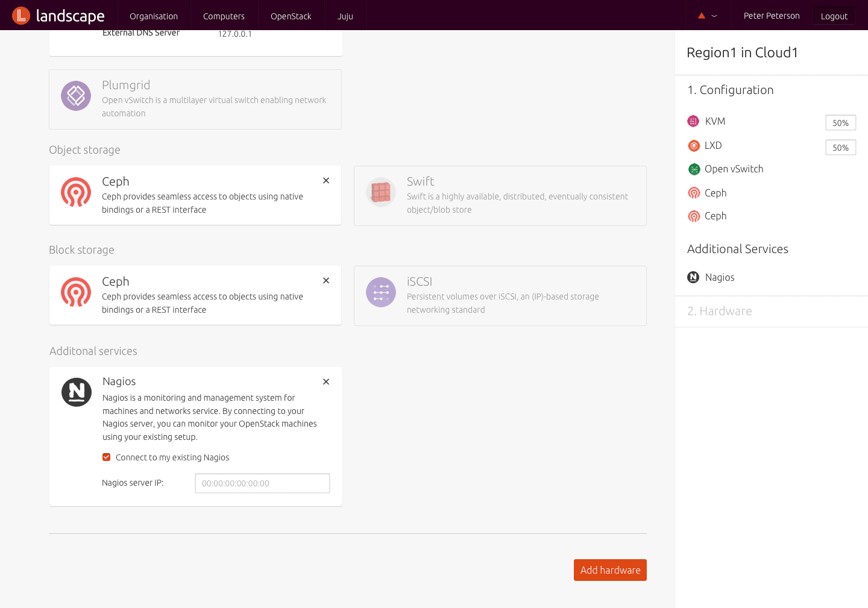The width and height of the screenshot is (868, 608).
Task: Open the Juju menu
Action: coord(345,16)
